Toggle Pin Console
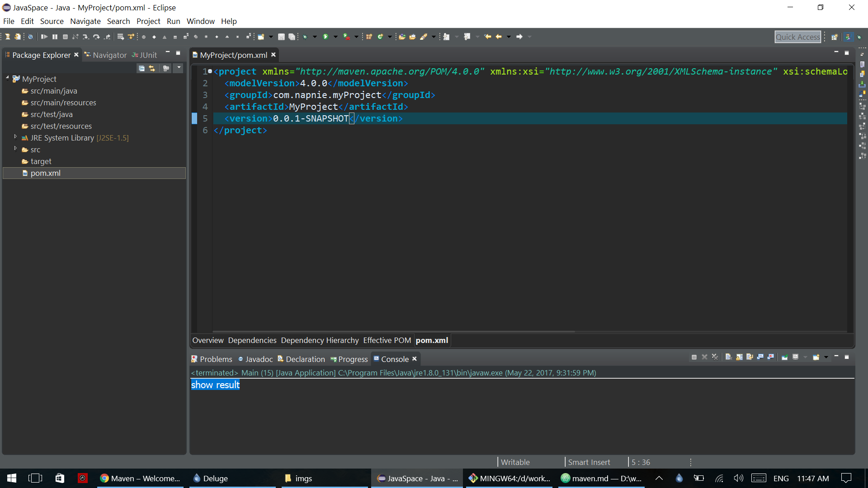 pyautogui.click(x=785, y=357)
